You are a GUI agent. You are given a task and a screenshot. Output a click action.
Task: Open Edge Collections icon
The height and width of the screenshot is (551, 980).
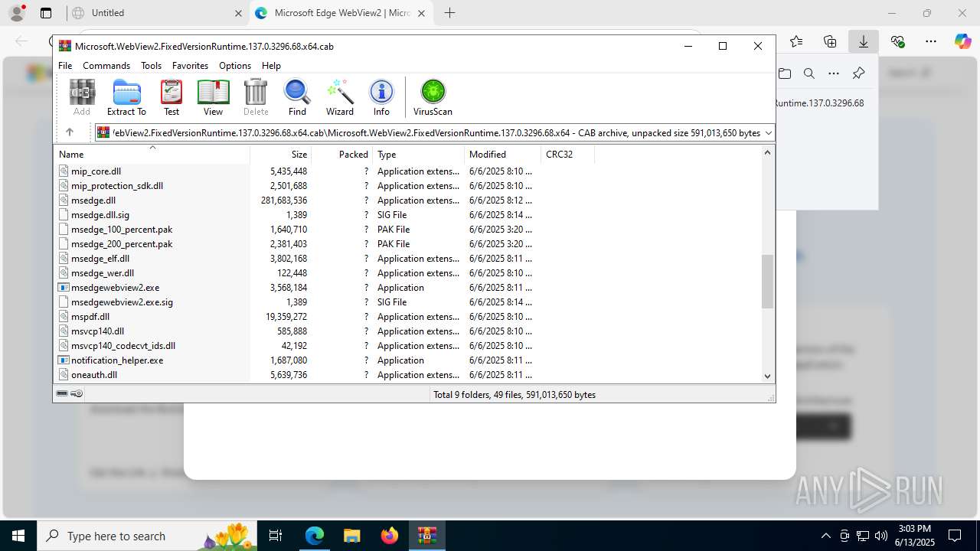830,41
